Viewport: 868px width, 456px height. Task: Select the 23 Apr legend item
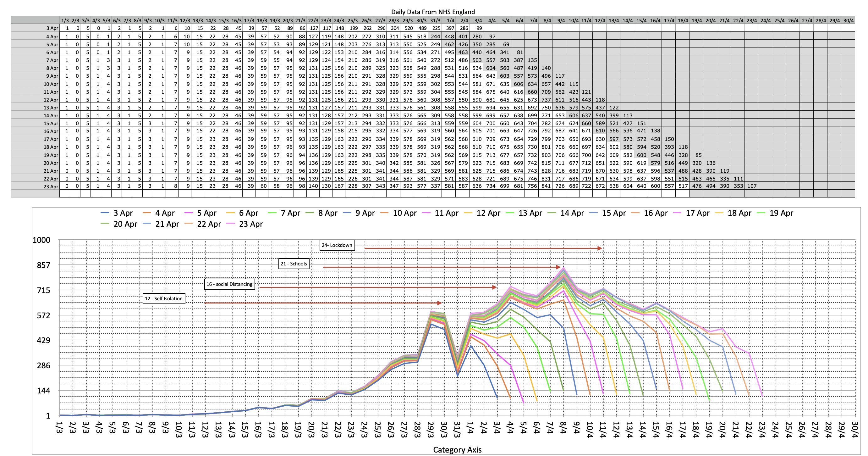pos(250,224)
